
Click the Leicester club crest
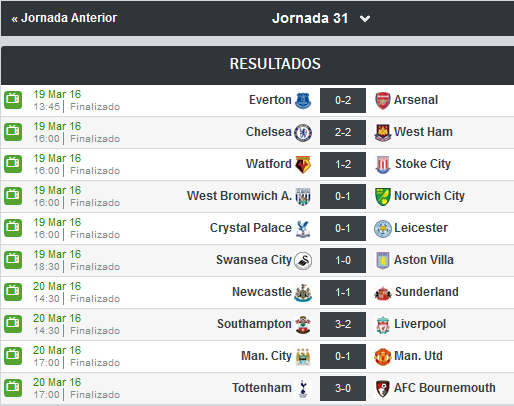point(382,229)
